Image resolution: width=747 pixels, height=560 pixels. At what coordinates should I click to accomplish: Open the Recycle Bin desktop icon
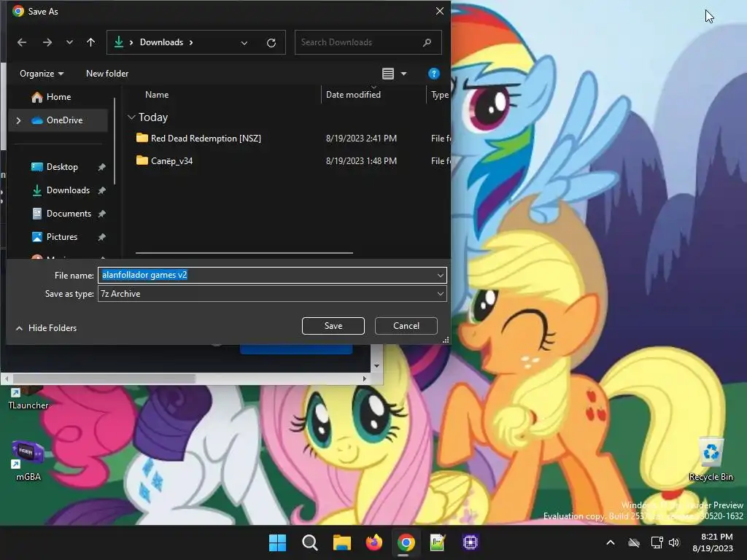point(711,459)
